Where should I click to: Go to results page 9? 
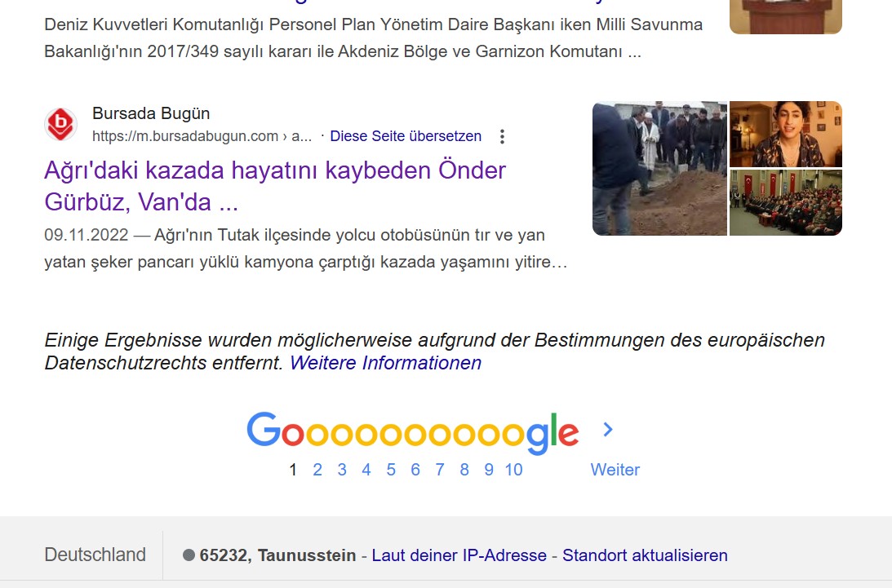(x=489, y=470)
